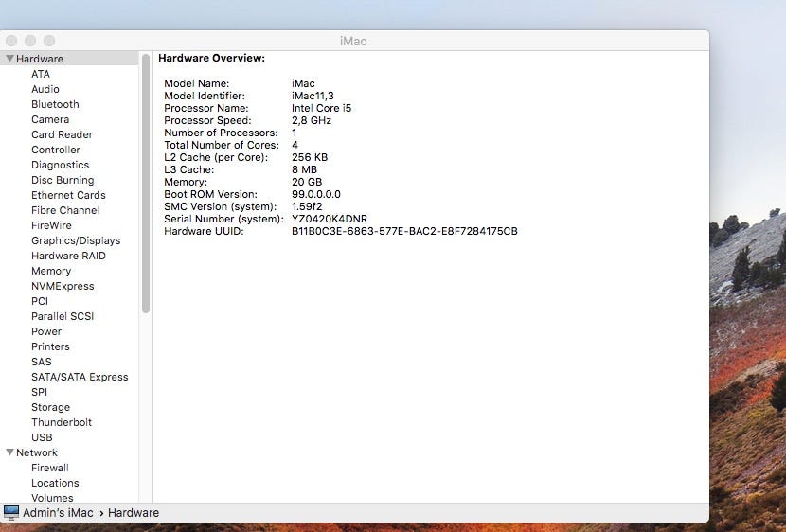Click Admin's iMac in path bar
Screen dimensions: 786x532
[x=58, y=513]
